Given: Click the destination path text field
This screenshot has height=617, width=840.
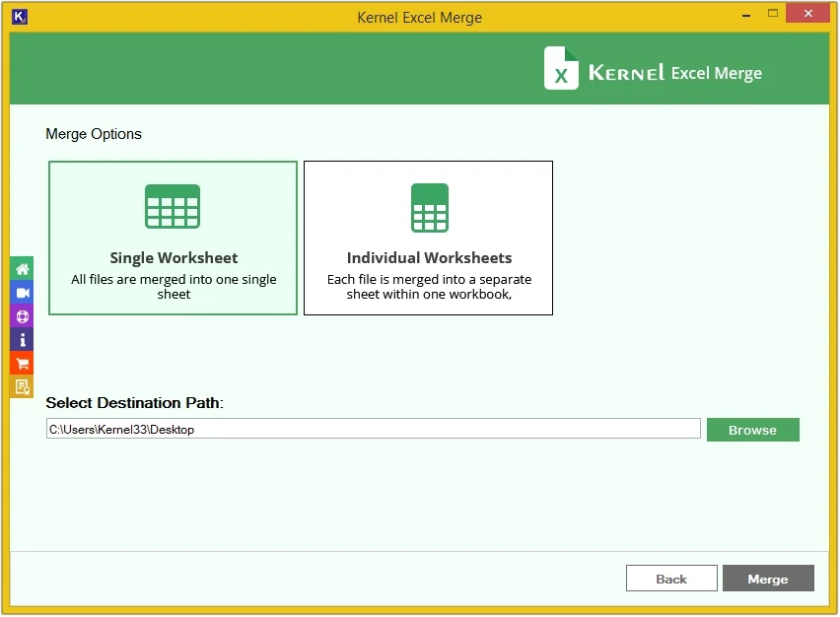Looking at the screenshot, I should coord(373,429).
